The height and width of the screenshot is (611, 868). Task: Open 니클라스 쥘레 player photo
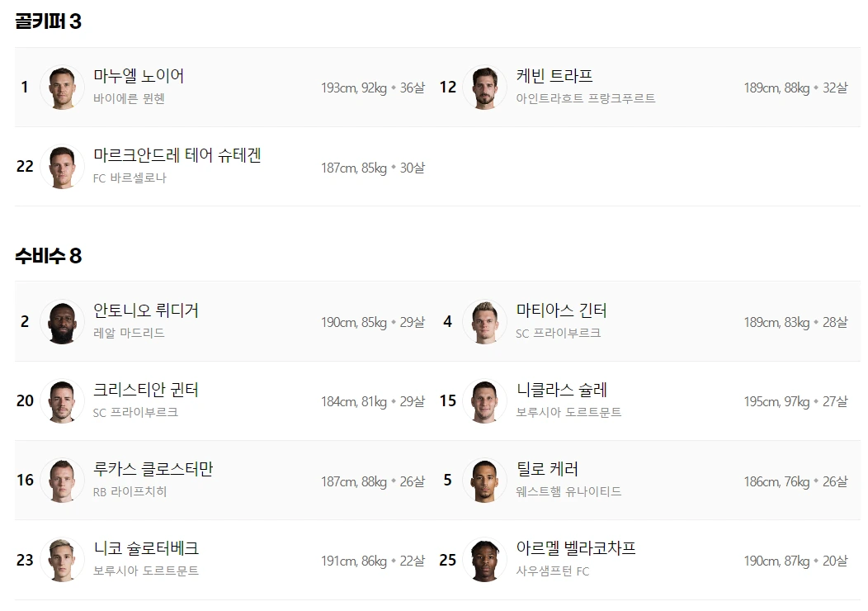[x=484, y=401]
